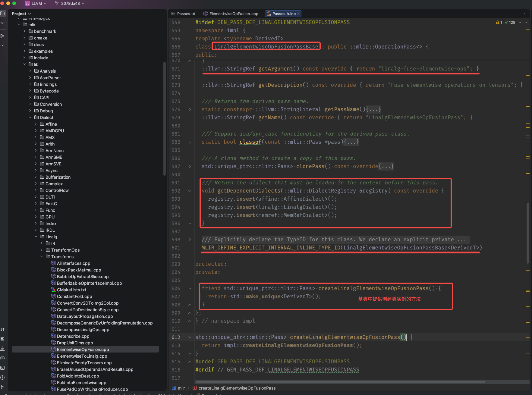This screenshot has width=532, height=395.
Task: Click the LLVM project badge icon
Action: [27, 3]
